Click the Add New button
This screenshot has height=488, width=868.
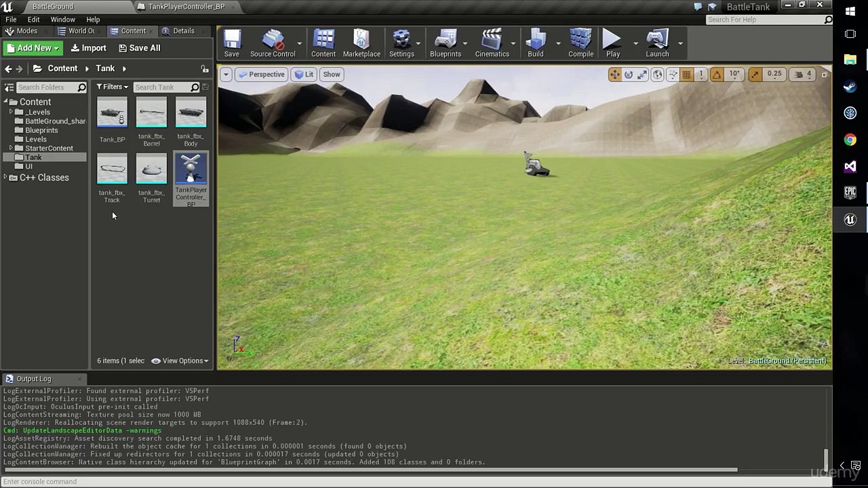tap(33, 48)
